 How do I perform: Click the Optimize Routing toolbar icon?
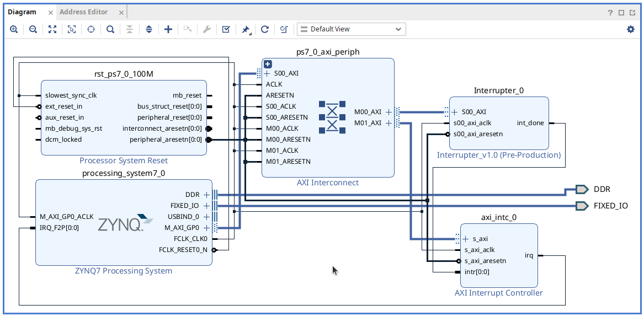click(284, 29)
